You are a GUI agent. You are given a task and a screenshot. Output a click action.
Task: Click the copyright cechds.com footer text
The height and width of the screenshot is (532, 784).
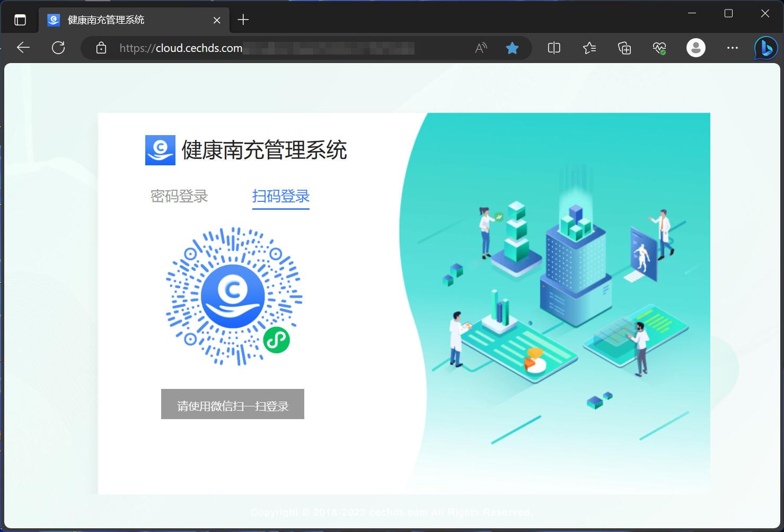(391, 512)
